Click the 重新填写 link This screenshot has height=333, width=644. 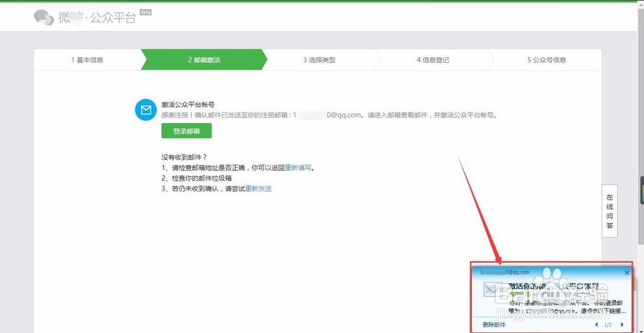(x=298, y=168)
